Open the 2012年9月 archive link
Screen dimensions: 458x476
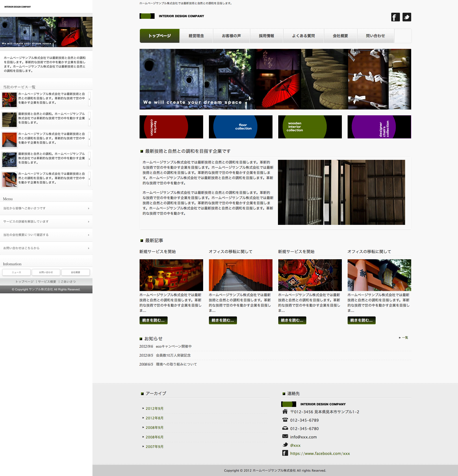(155, 408)
